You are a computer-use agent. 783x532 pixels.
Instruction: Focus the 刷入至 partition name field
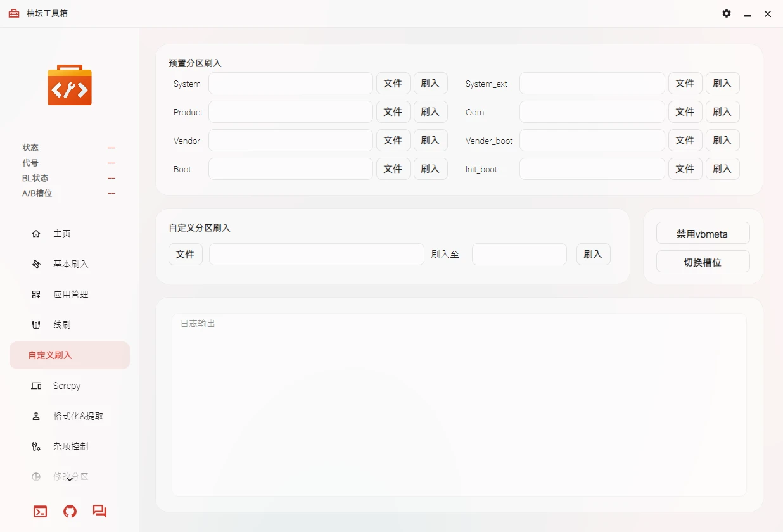click(x=519, y=254)
